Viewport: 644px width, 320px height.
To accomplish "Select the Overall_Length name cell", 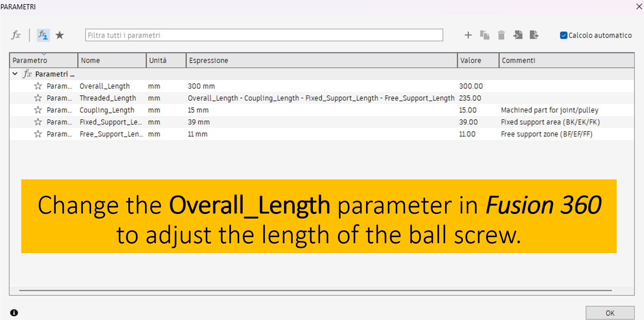I will point(105,86).
